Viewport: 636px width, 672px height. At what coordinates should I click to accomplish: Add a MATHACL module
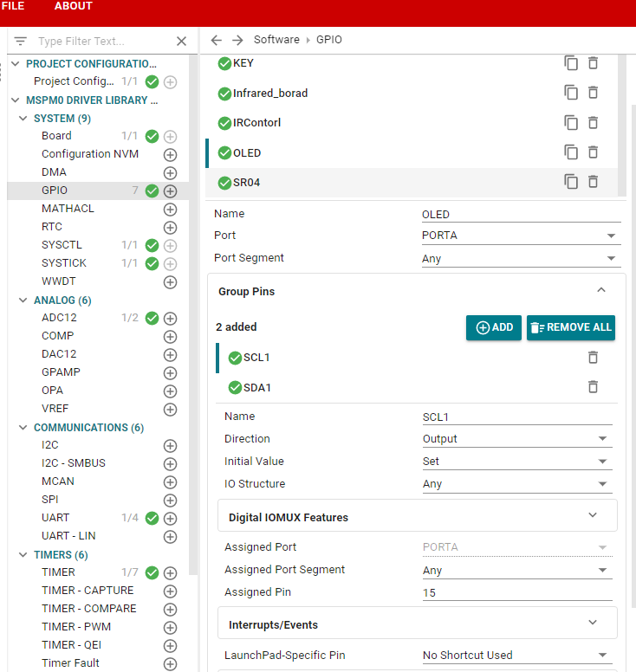tap(170, 210)
